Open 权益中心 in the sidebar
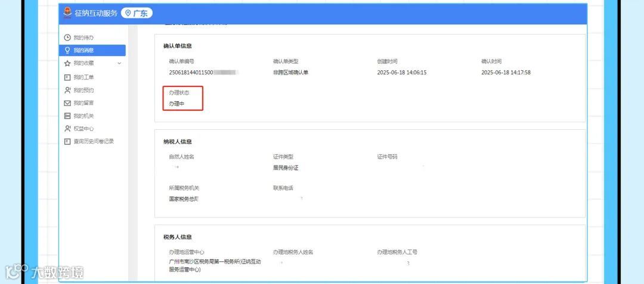Image resolution: width=644 pixels, height=284 pixels. pyautogui.click(x=84, y=129)
